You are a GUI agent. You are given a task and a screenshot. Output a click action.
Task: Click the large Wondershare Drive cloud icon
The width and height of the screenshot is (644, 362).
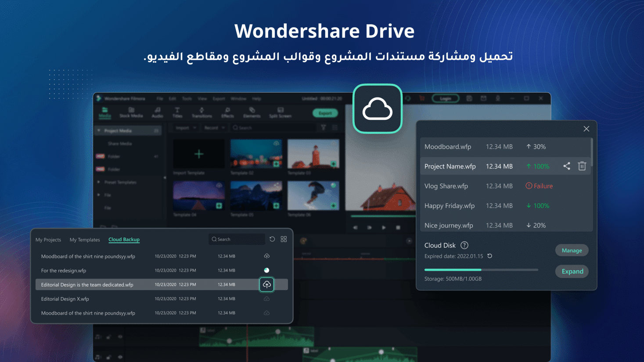[378, 108]
